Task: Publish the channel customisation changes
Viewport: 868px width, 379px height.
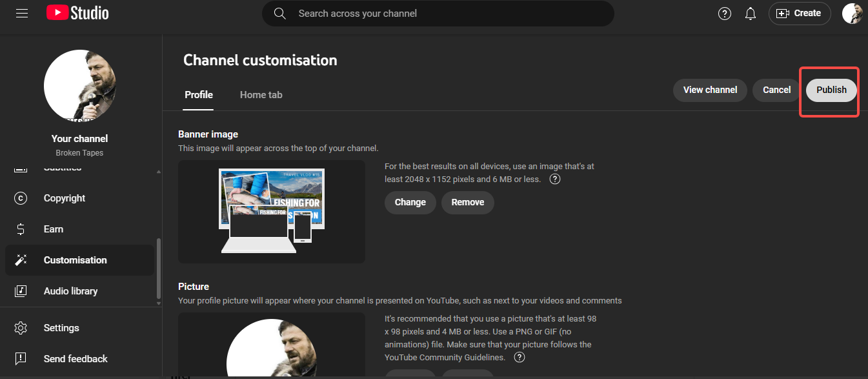Action: [x=830, y=90]
